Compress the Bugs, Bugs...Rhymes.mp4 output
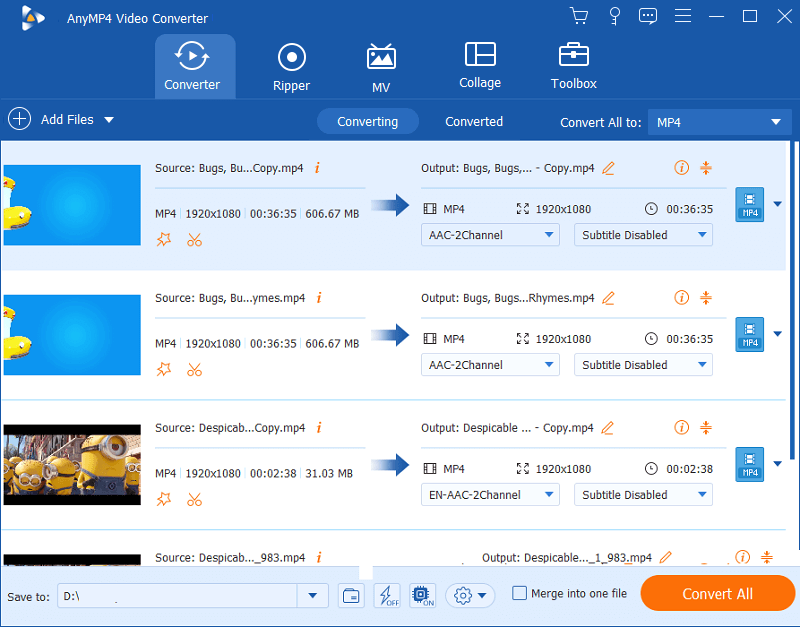 coord(706,297)
